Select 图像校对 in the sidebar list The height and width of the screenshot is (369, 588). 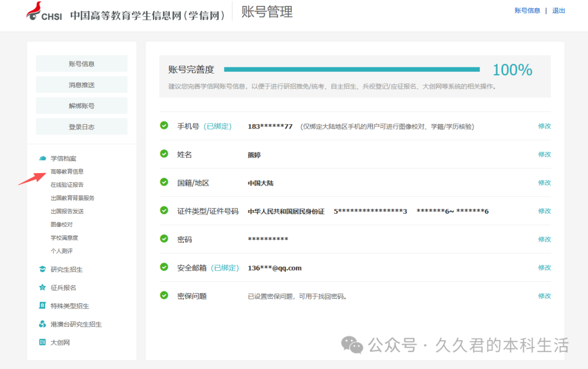tap(62, 224)
